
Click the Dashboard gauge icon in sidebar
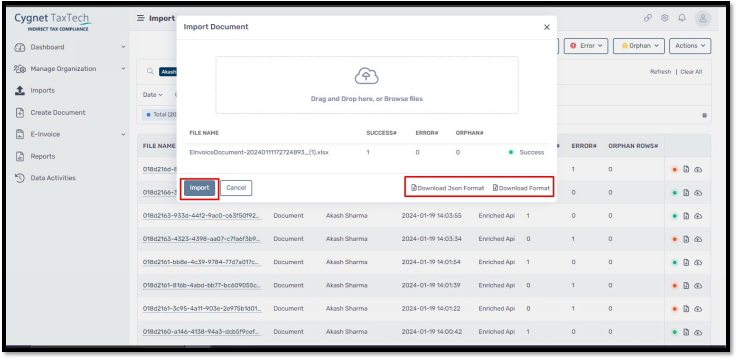pos(20,47)
